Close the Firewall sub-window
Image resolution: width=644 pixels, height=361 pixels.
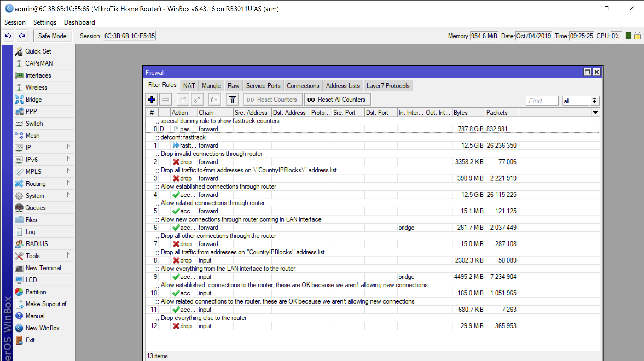click(x=597, y=72)
